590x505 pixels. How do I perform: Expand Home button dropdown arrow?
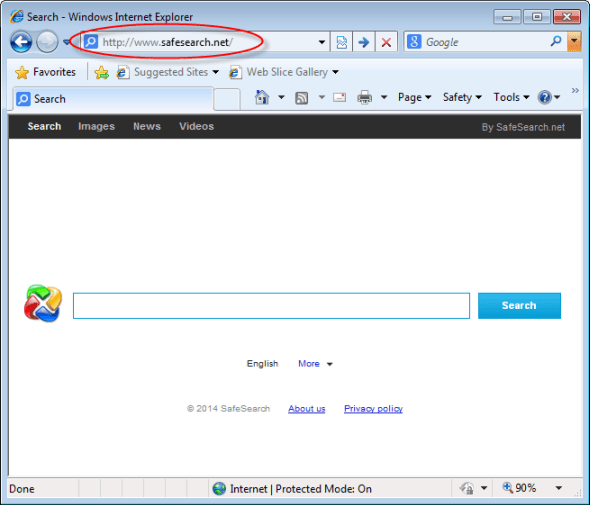click(x=281, y=97)
